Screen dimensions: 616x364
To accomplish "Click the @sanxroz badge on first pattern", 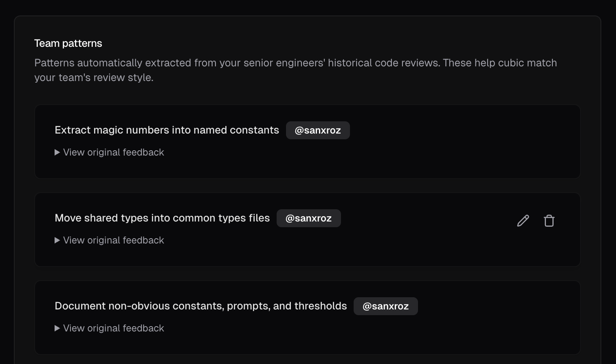I will (x=318, y=130).
